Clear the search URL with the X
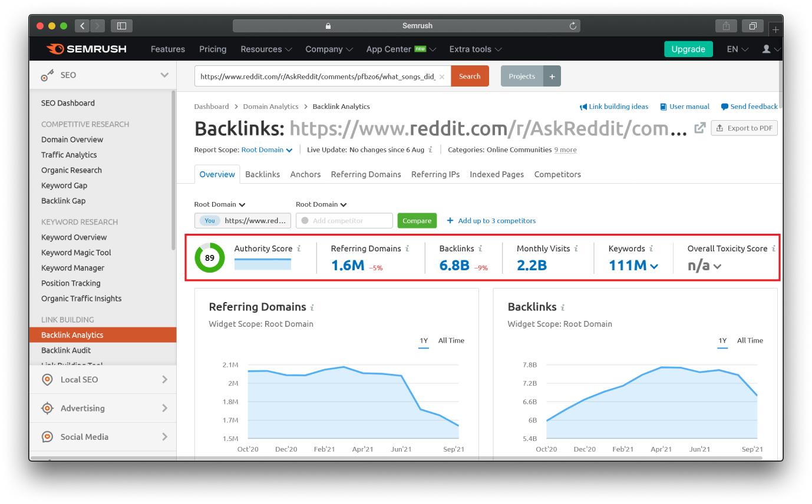The width and height of the screenshot is (812, 504). [442, 77]
